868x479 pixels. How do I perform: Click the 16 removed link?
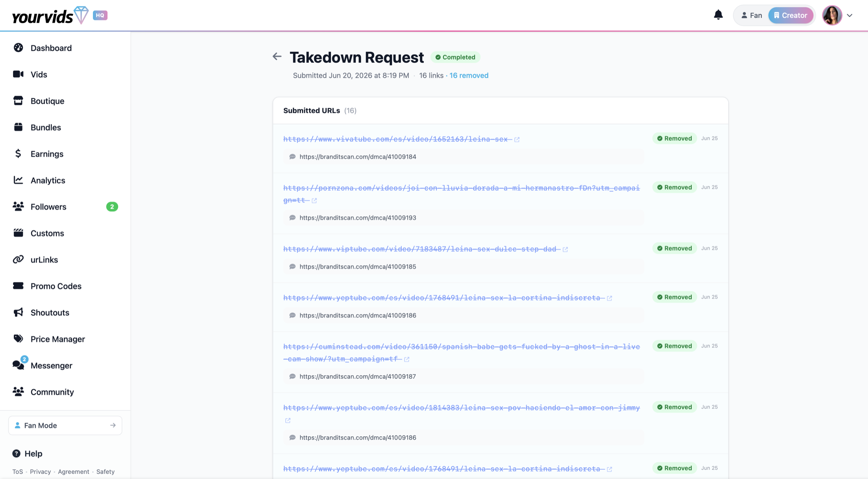469,75
